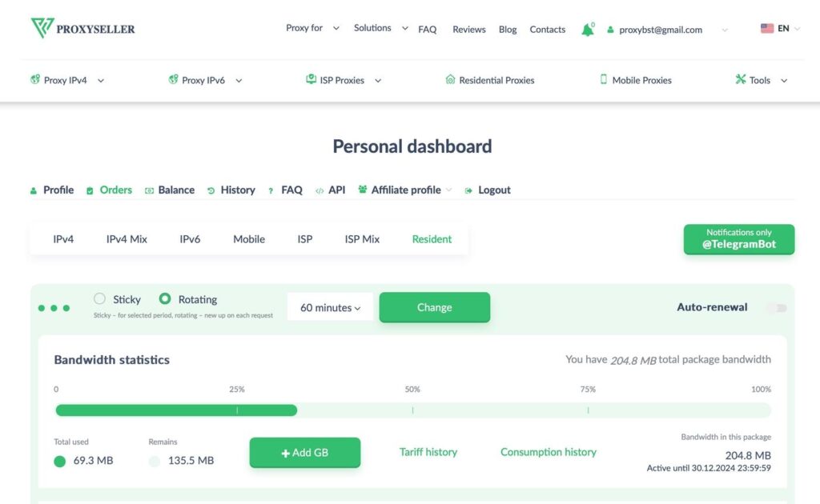Select the Mobile Proxies phone icon
This screenshot has width=820, height=504.
click(605, 80)
